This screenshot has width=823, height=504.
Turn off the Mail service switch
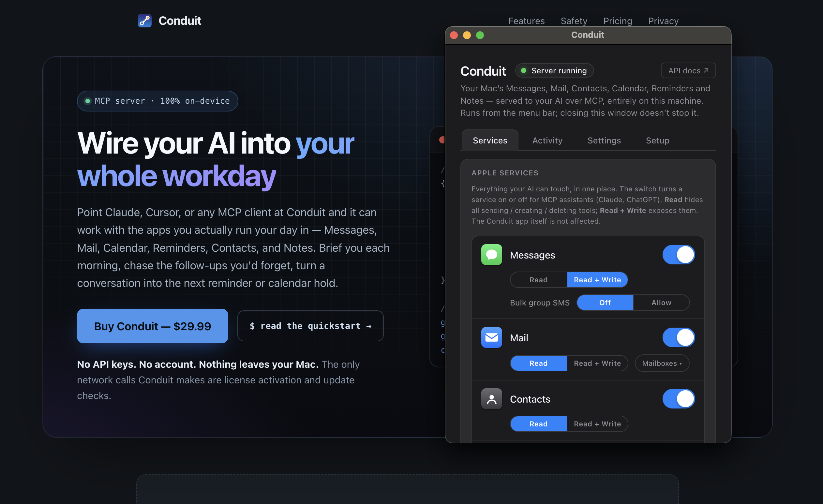click(x=678, y=337)
